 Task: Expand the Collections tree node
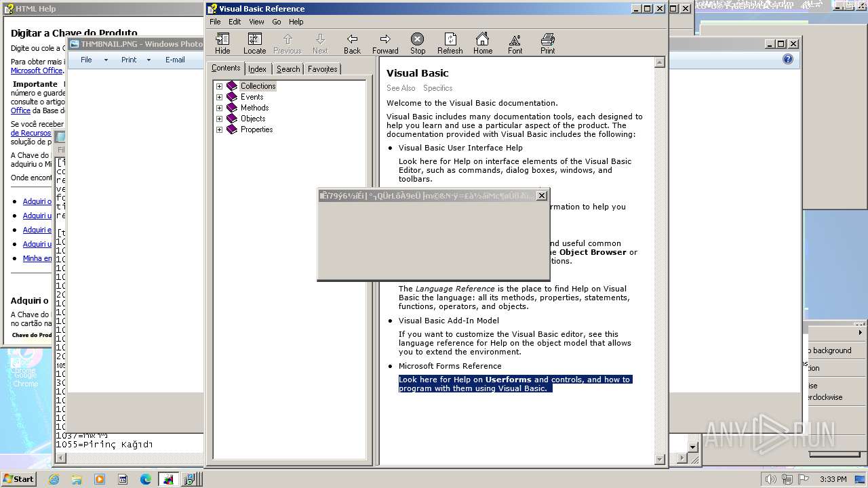pyautogui.click(x=219, y=86)
